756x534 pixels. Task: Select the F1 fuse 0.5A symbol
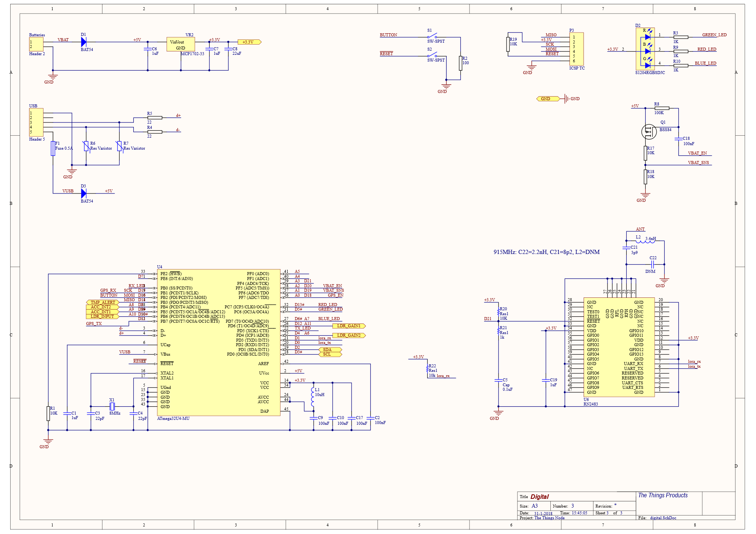(x=53, y=149)
